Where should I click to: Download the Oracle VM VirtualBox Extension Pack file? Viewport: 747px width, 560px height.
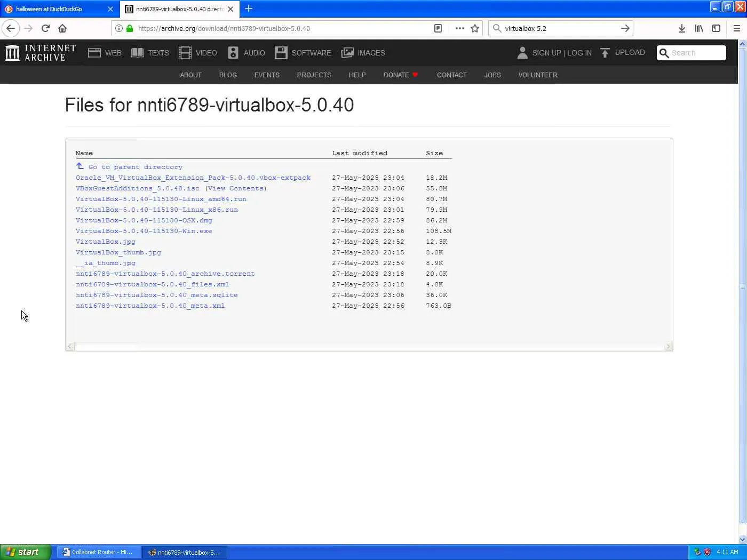pyautogui.click(x=193, y=178)
